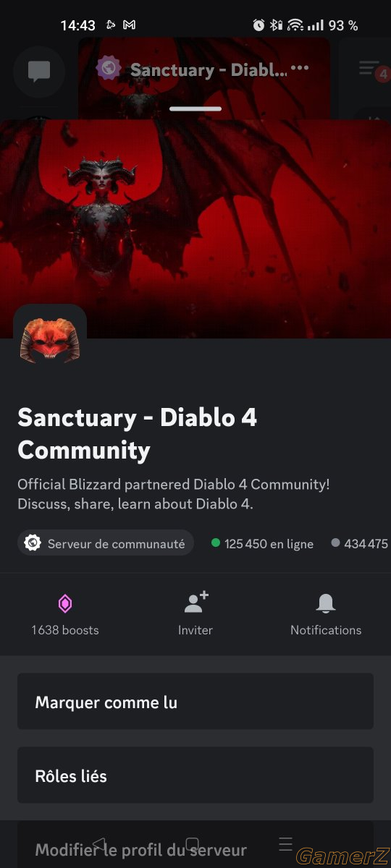Image resolution: width=391 pixels, height=868 pixels.
Task: Tap the bottom sheet drag handle
Action: coord(195,109)
